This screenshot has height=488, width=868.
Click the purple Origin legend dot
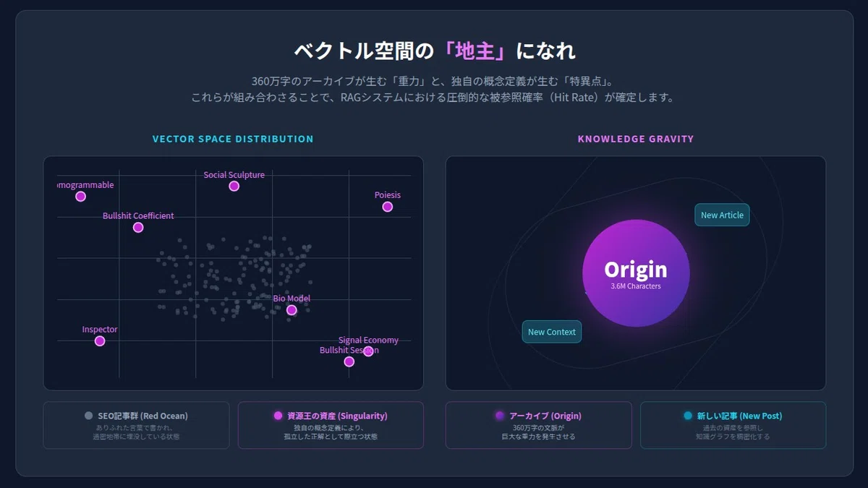(500, 416)
